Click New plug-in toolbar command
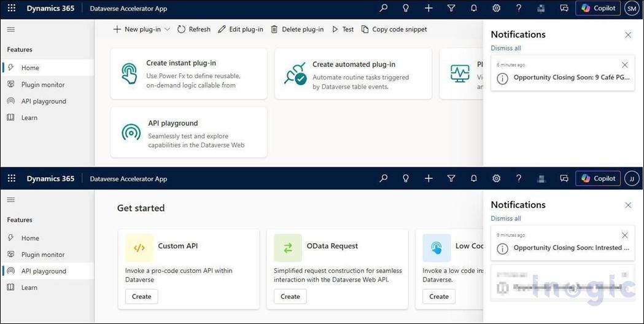The width and height of the screenshot is (644, 324). [137, 30]
